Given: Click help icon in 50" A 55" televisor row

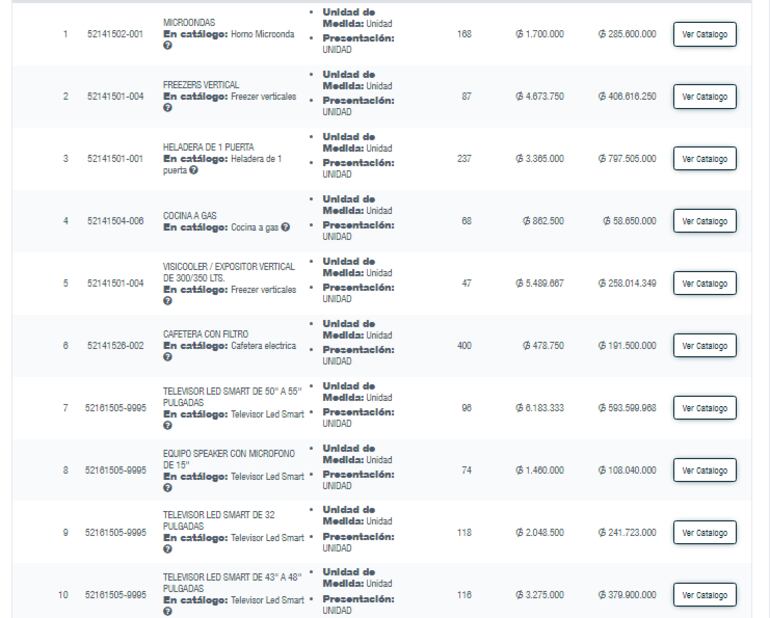Looking at the screenshot, I should point(166,426).
